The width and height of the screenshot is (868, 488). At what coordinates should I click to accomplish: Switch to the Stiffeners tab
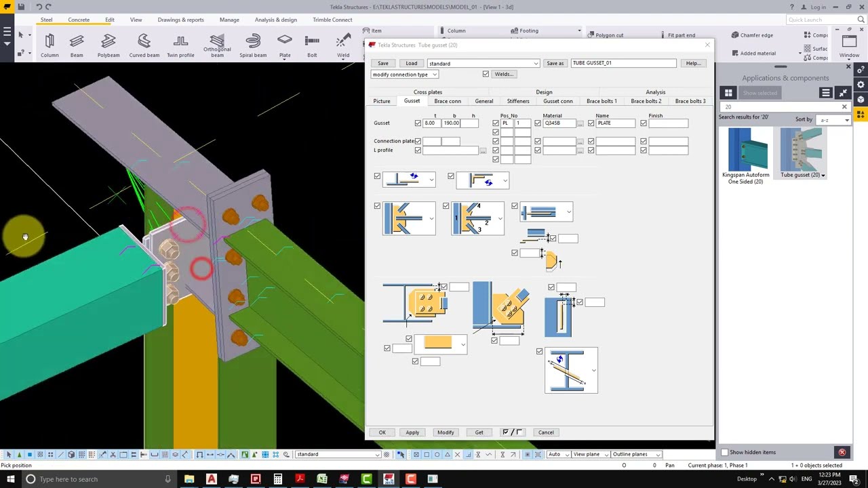[x=518, y=102]
